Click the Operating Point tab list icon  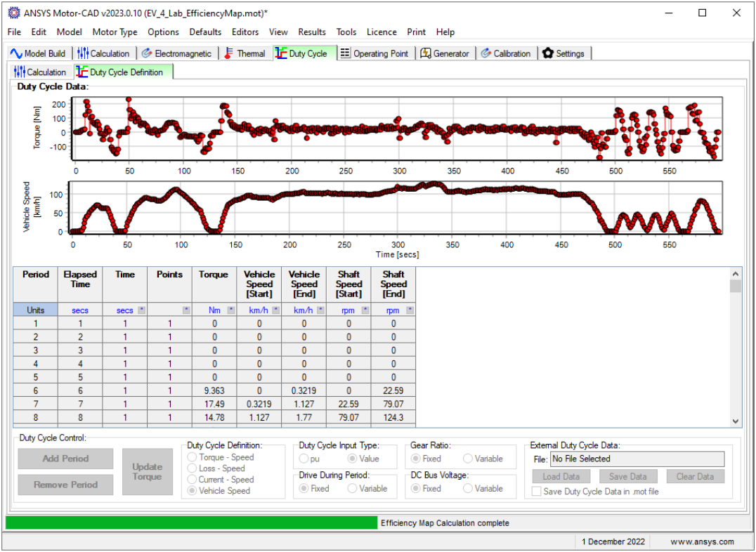coord(345,53)
